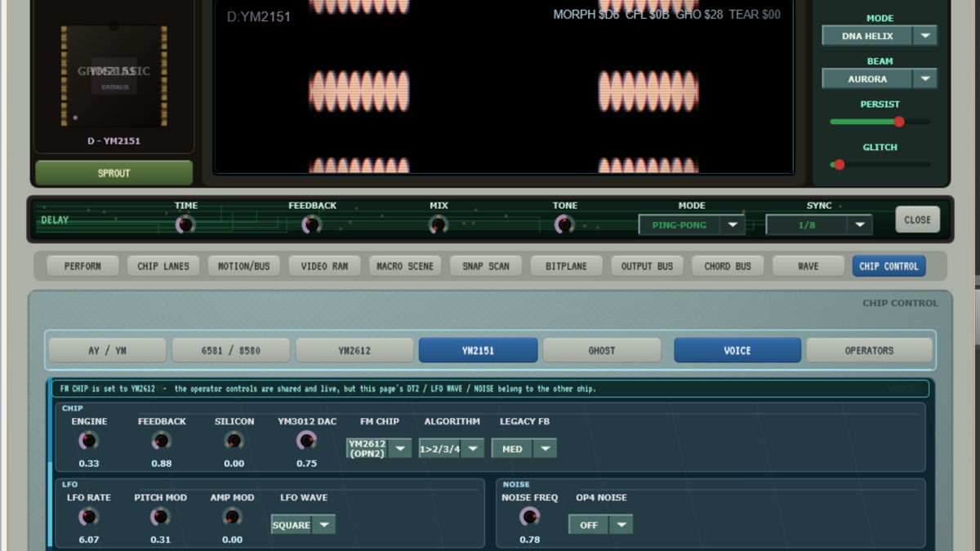Click the MORPH readout in the scope display
Screen dimensions: 980x551
click(x=586, y=15)
